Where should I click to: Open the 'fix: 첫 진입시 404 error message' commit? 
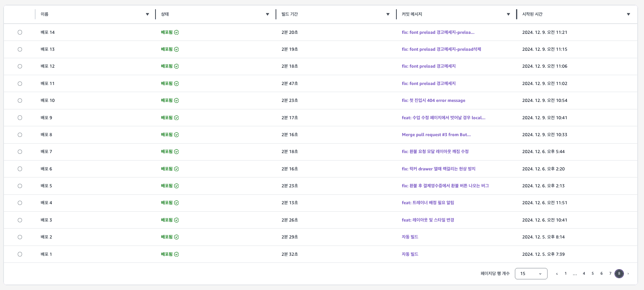[433, 100]
